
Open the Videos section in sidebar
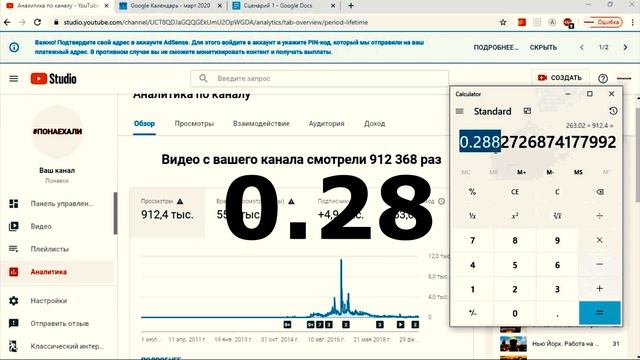pyautogui.click(x=41, y=226)
